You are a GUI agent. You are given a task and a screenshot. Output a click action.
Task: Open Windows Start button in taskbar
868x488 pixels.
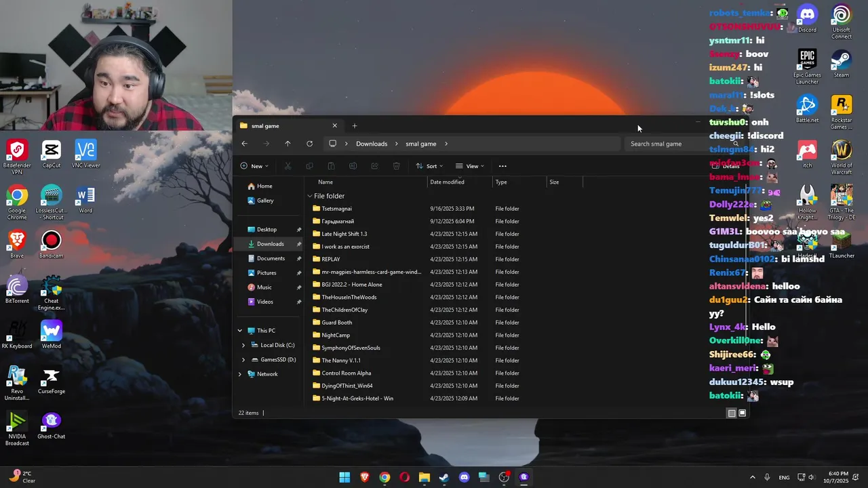[344, 477]
